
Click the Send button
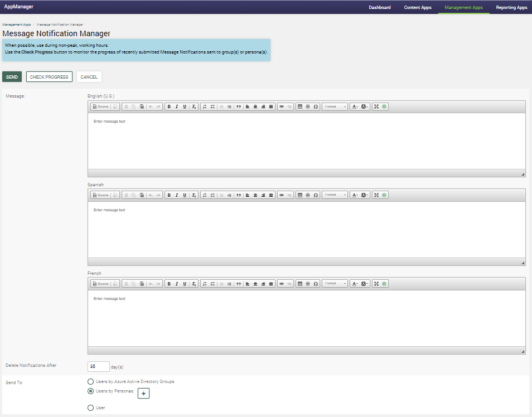pyautogui.click(x=12, y=77)
